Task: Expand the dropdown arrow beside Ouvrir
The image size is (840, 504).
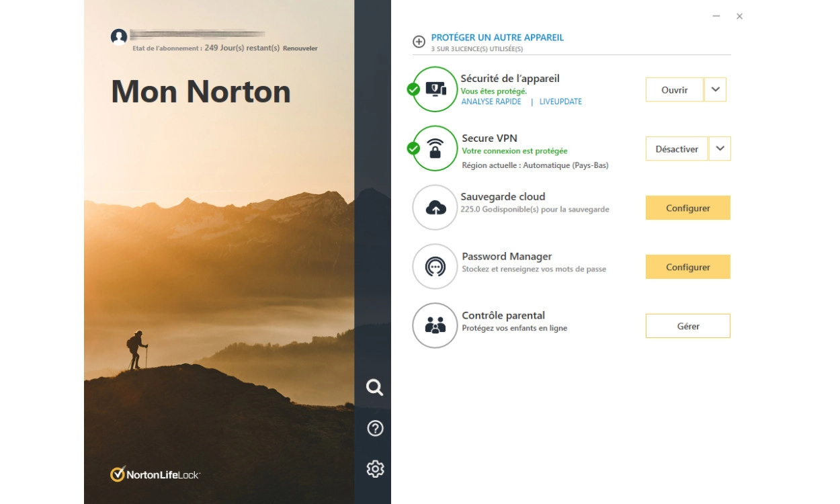Action: 715,89
